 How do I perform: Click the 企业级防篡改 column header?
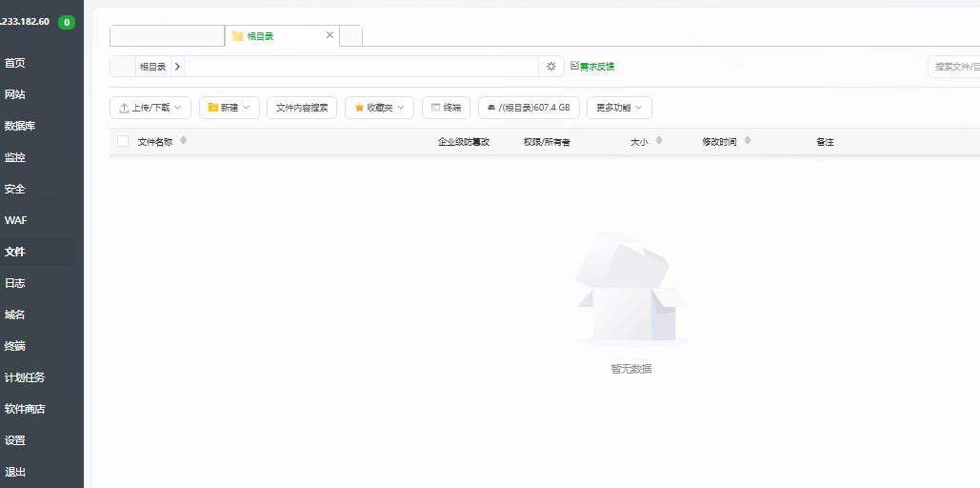[464, 142]
